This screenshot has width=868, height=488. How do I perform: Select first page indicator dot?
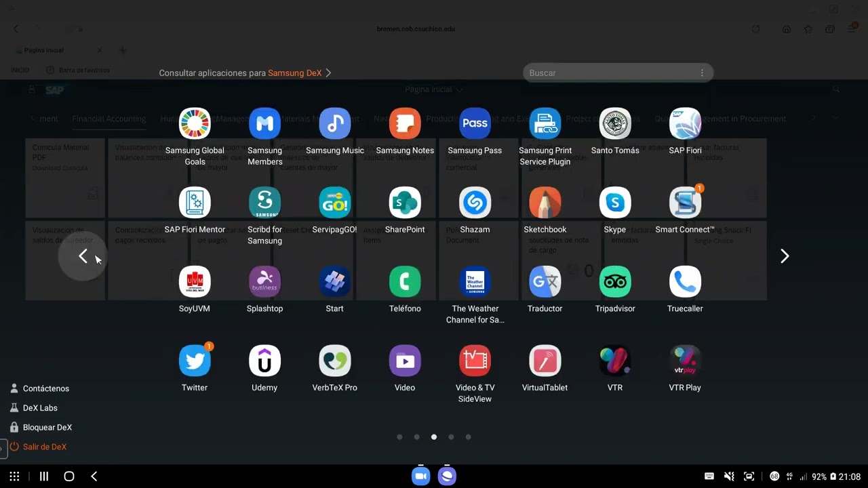[x=399, y=437]
